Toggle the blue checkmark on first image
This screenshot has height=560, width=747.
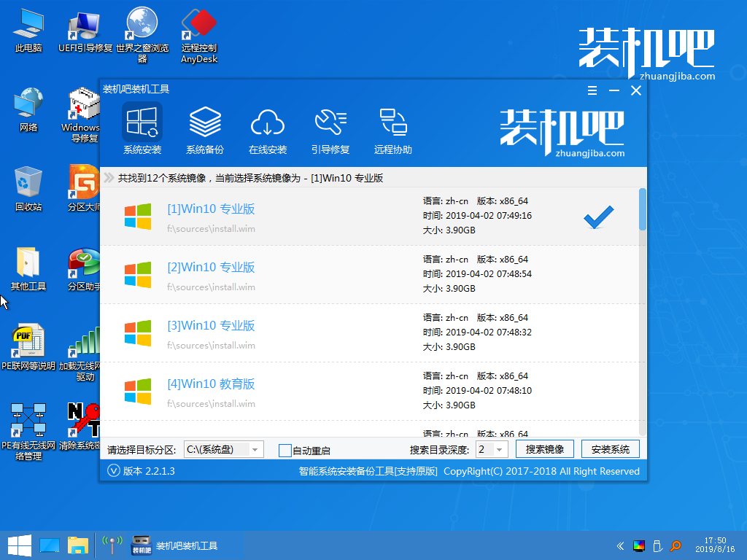coord(599,217)
